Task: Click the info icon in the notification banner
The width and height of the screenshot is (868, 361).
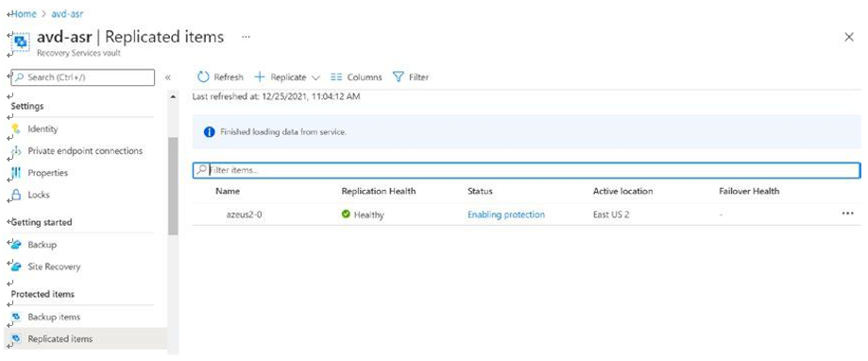Action: pyautogui.click(x=209, y=132)
